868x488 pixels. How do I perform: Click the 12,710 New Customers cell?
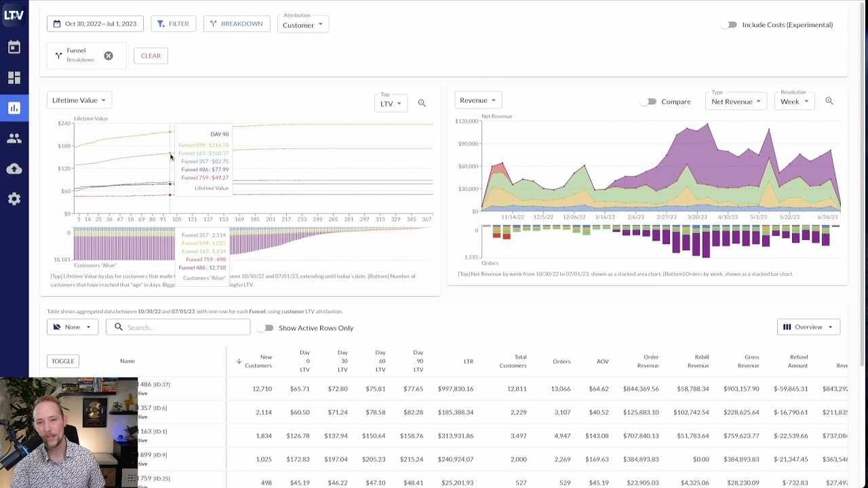click(x=262, y=389)
